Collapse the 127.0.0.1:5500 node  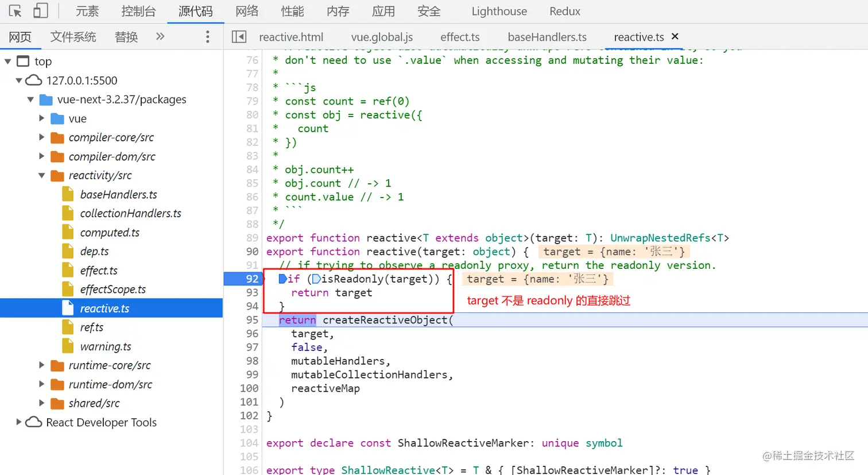point(19,80)
